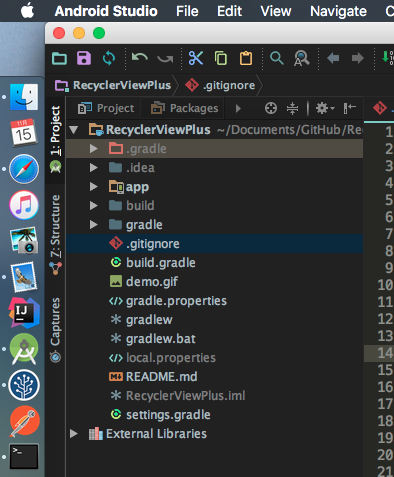This screenshot has height=477, width=394.
Task: Select gradle.properties file
Action: click(214, 301)
